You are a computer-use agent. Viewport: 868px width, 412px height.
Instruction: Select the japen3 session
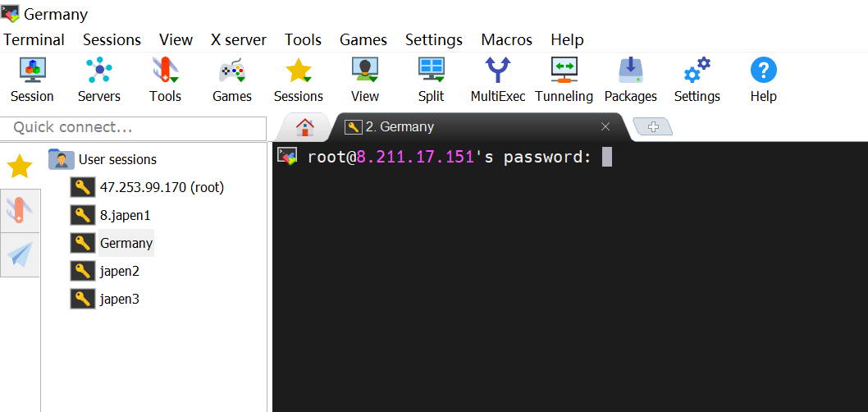click(119, 299)
